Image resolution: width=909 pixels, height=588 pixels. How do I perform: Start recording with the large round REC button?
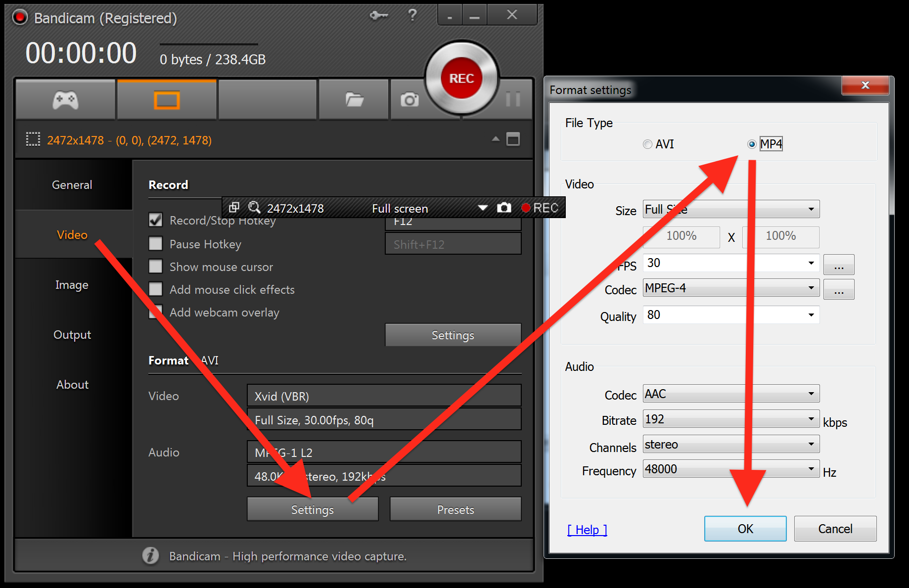461,78
